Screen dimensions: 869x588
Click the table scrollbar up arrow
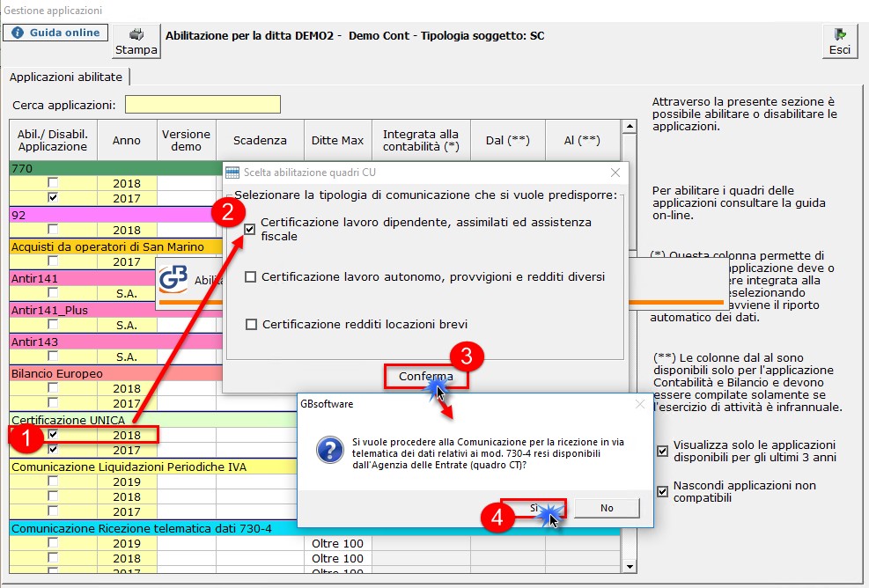[629, 127]
